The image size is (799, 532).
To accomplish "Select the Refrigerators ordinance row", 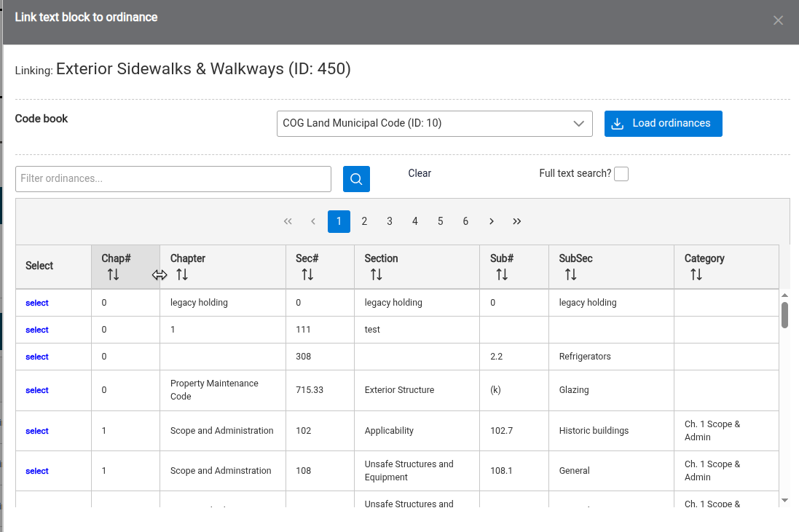I will [x=36, y=357].
